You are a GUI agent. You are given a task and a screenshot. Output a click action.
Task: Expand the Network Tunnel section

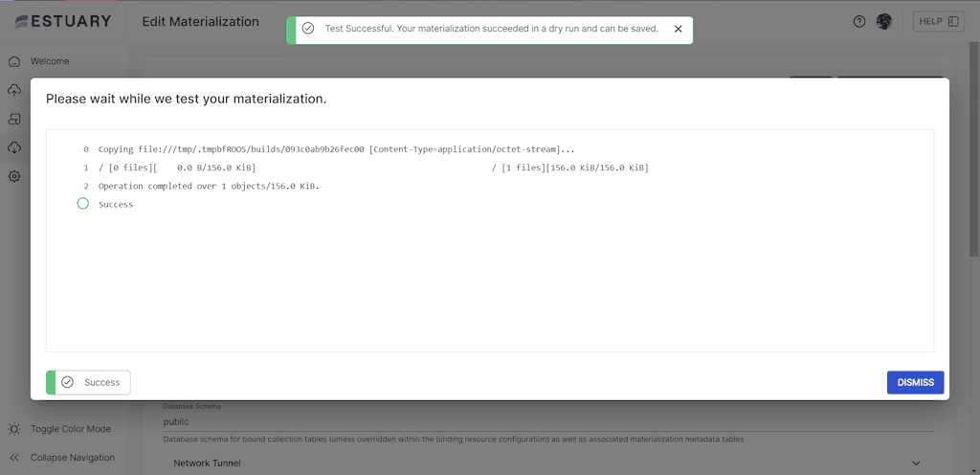click(x=546, y=464)
